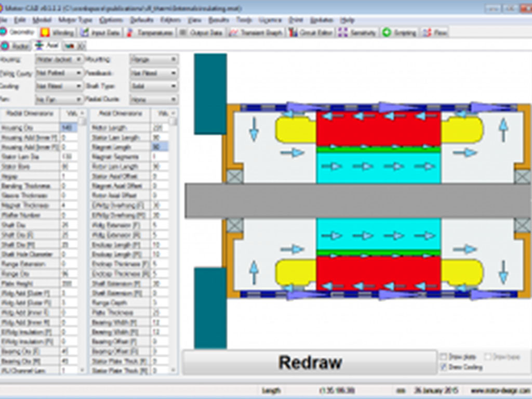Click the Motor Length value field
This screenshot has height=399, width=532.
tap(159, 128)
